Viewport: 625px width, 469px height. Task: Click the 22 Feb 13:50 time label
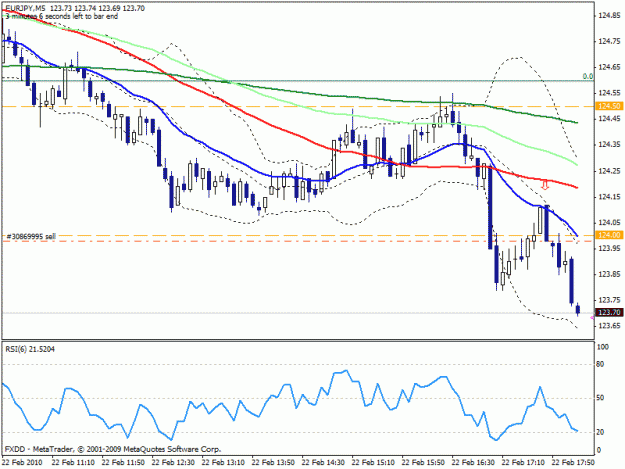[x=273, y=462]
